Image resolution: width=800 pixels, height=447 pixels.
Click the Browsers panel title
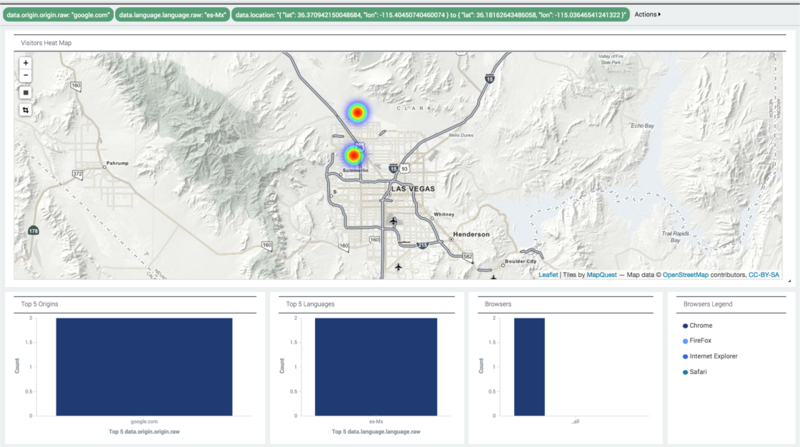coord(497,304)
